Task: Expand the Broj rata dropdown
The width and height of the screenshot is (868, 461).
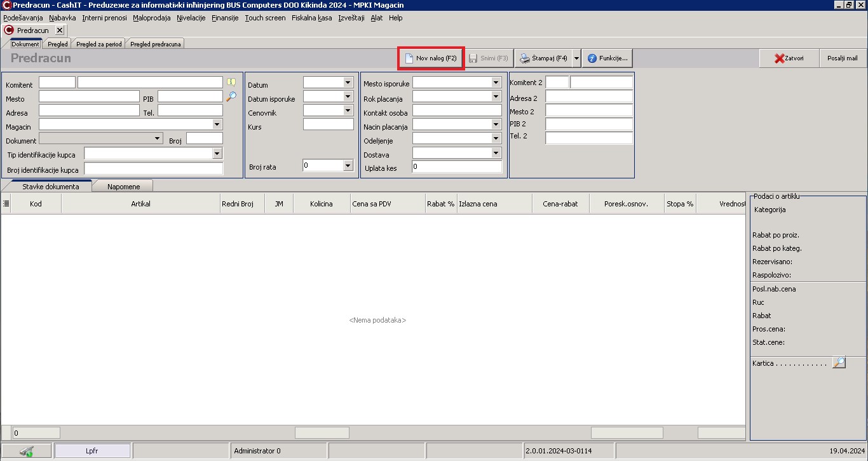Action: pos(348,166)
